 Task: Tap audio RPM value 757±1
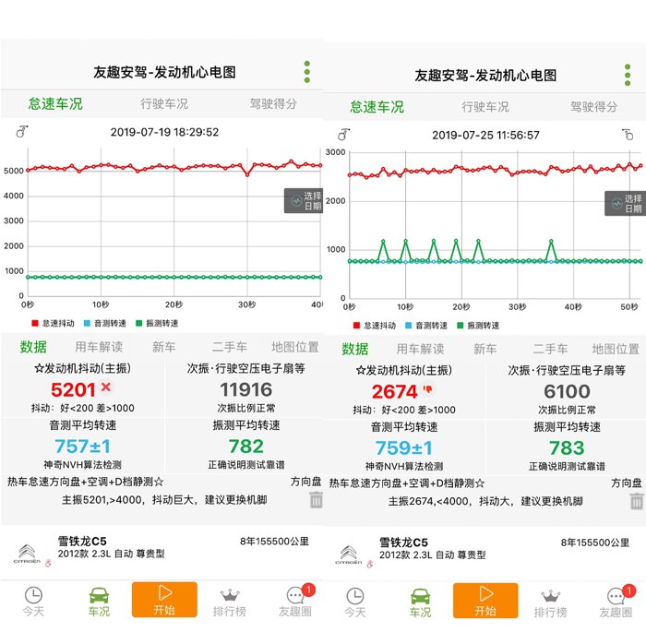[82, 447]
